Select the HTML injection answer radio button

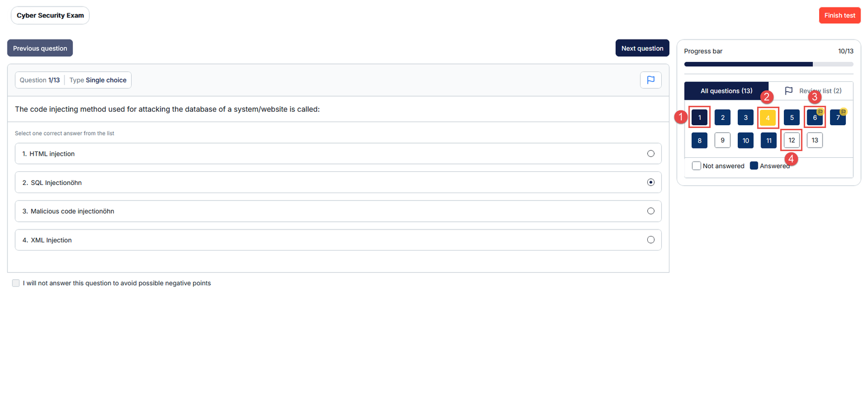[650, 153]
